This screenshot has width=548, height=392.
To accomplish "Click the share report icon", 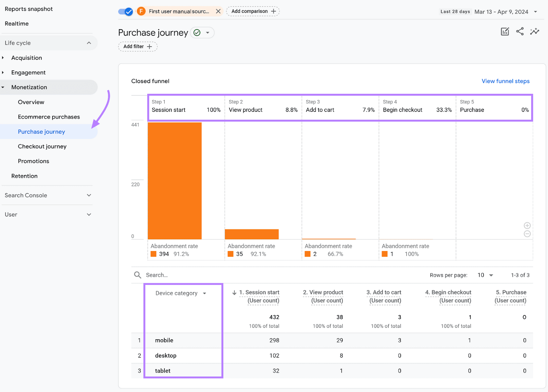I will click(520, 31).
